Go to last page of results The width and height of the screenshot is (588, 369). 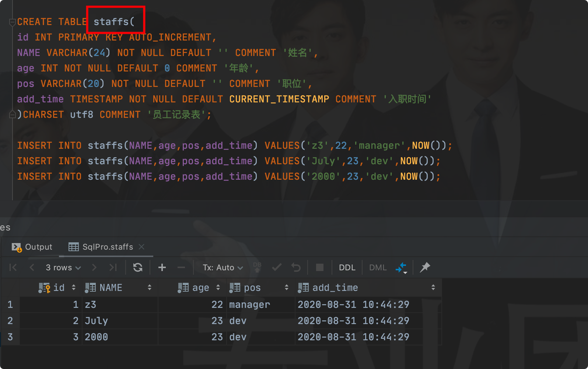tap(113, 267)
